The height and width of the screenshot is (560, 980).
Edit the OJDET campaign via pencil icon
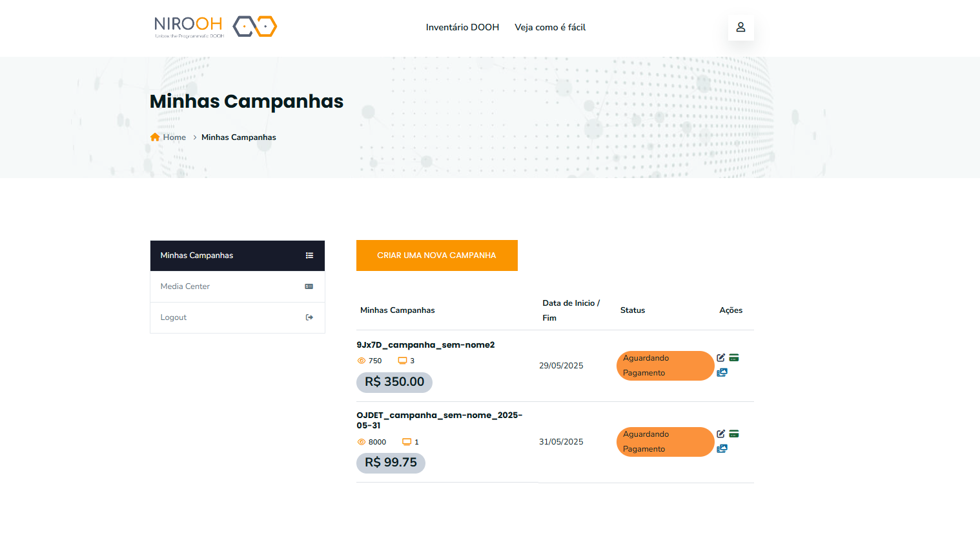pyautogui.click(x=720, y=434)
